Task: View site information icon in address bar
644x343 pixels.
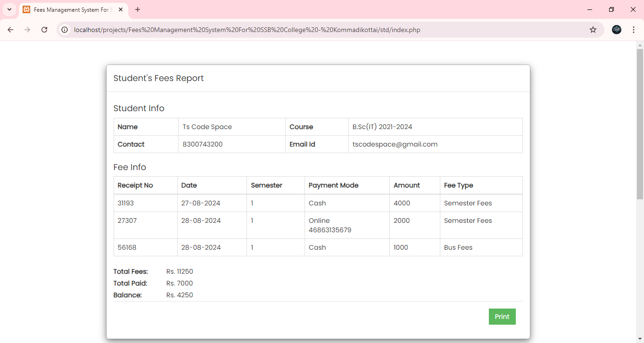Action: [x=65, y=30]
